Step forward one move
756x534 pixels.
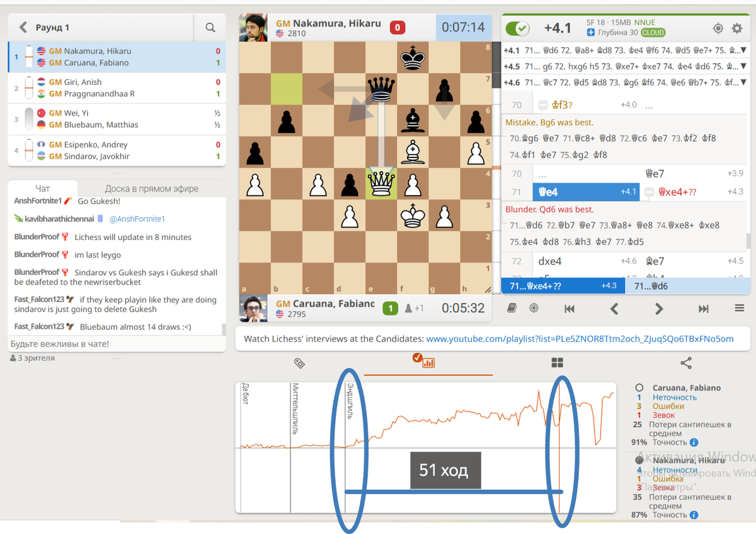pos(659,309)
